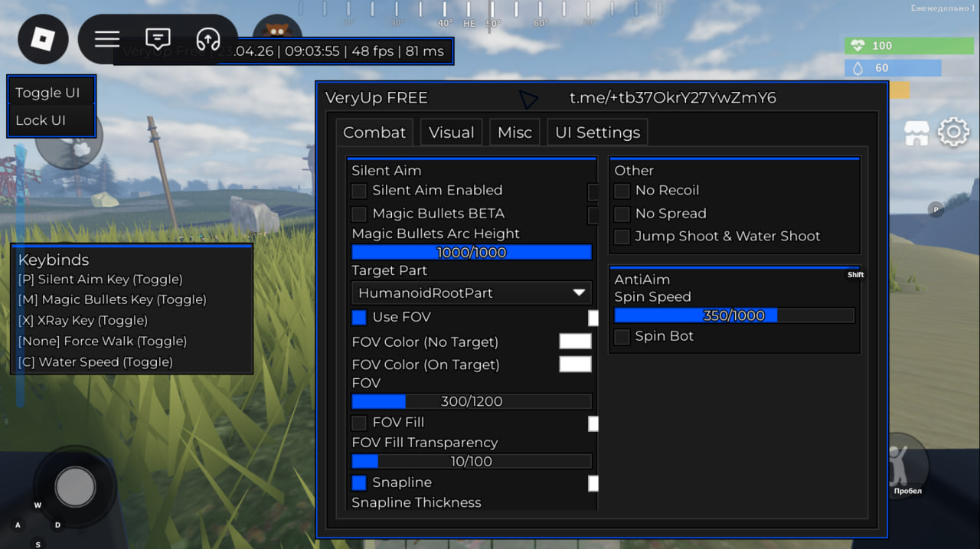Enable the Spin Bot checkbox
Viewport: 980px width, 549px height.
(622, 336)
